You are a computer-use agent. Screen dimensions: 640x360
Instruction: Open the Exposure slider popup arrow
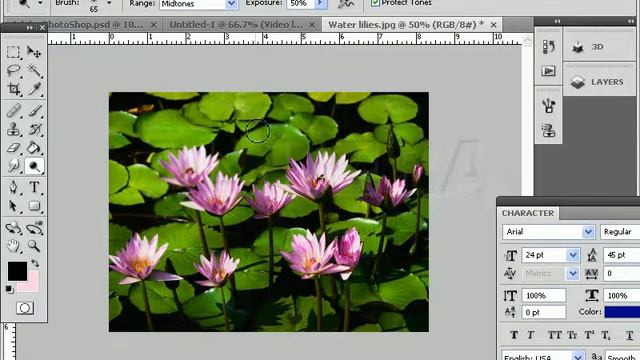(x=321, y=4)
